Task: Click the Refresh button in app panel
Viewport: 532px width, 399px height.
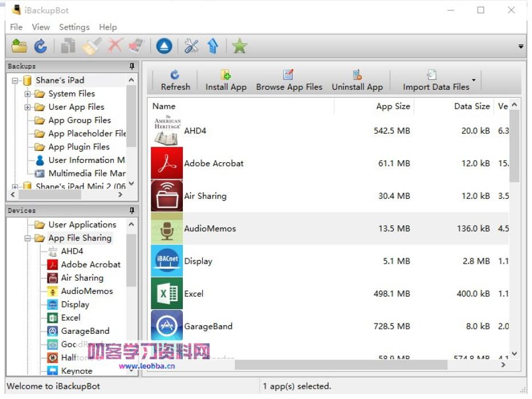Action: point(175,81)
